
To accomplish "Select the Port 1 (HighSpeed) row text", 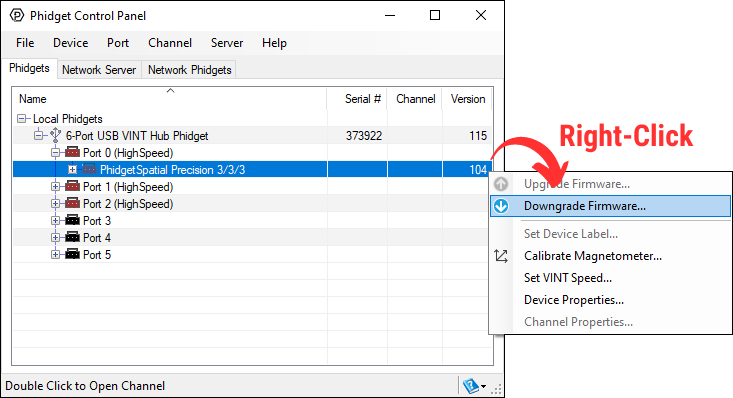I will pyautogui.click(x=128, y=187).
